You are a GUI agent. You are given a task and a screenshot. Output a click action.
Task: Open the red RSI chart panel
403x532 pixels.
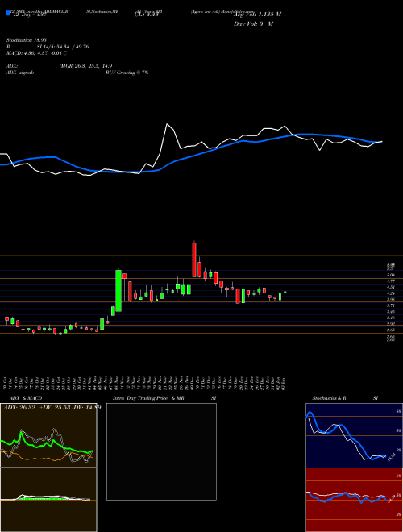(354, 500)
